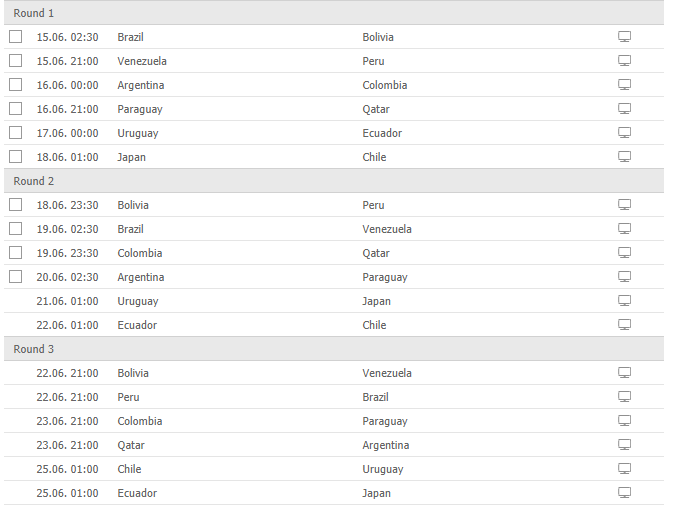
Task: Collapse the Round 3 section header
Action: click(334, 349)
